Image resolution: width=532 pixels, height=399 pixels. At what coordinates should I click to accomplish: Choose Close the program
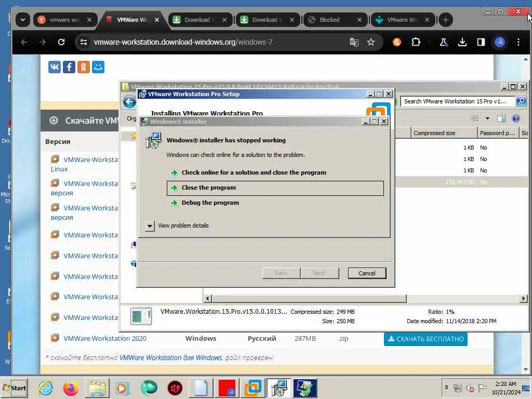(275, 188)
